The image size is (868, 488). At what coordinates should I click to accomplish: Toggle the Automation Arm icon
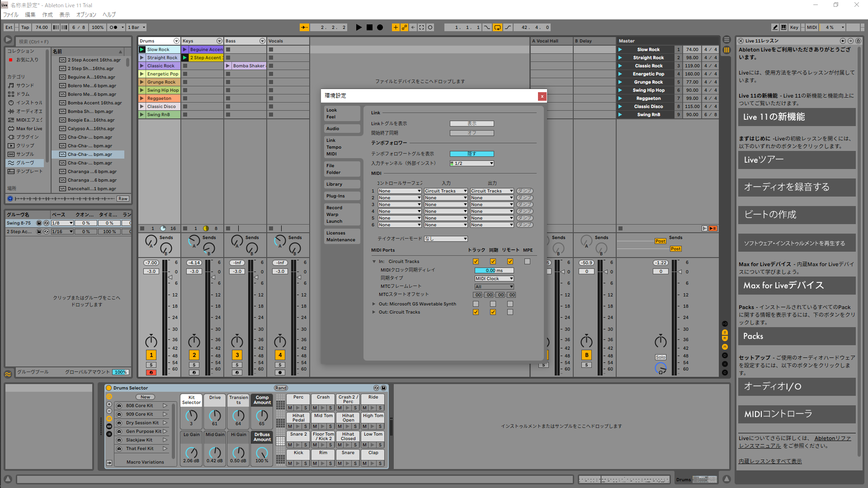pyautogui.click(x=404, y=28)
